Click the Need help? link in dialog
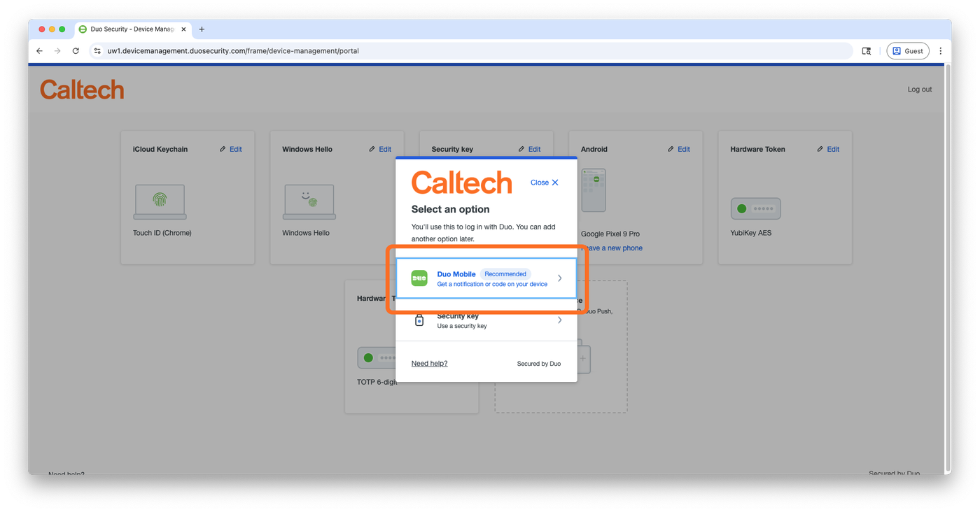 [429, 364]
